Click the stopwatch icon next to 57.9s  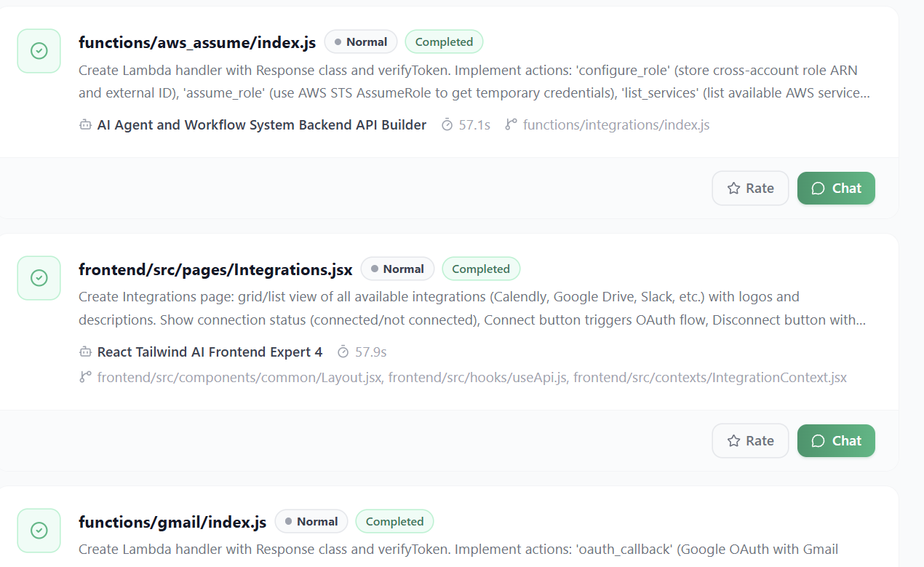(x=343, y=352)
